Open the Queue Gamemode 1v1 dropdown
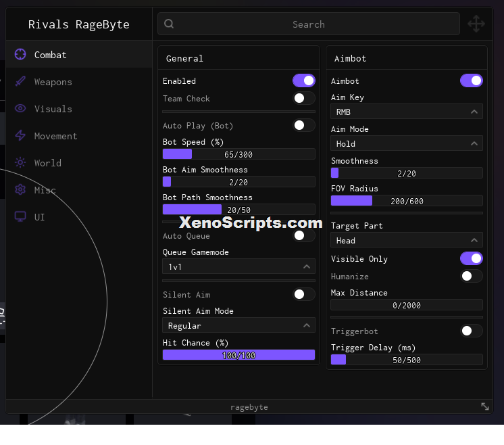 pos(238,266)
